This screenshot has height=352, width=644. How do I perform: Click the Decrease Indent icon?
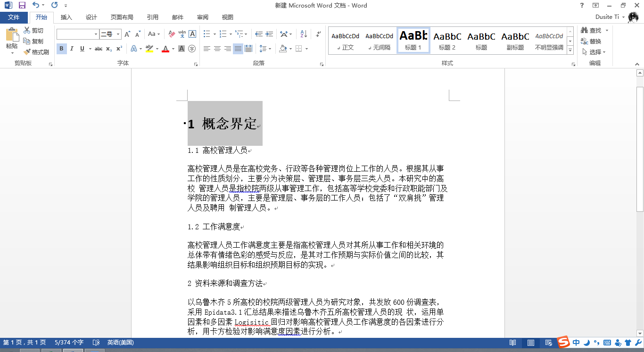click(258, 34)
